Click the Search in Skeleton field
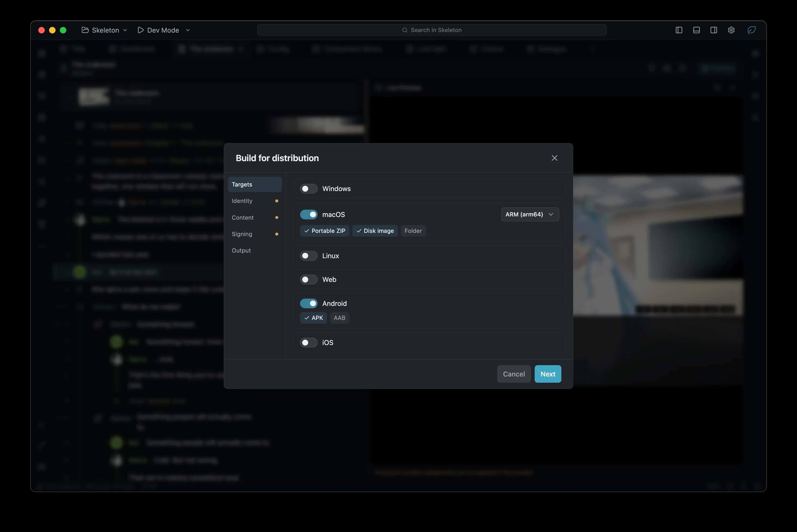This screenshot has height=532, width=797. pyautogui.click(x=432, y=30)
